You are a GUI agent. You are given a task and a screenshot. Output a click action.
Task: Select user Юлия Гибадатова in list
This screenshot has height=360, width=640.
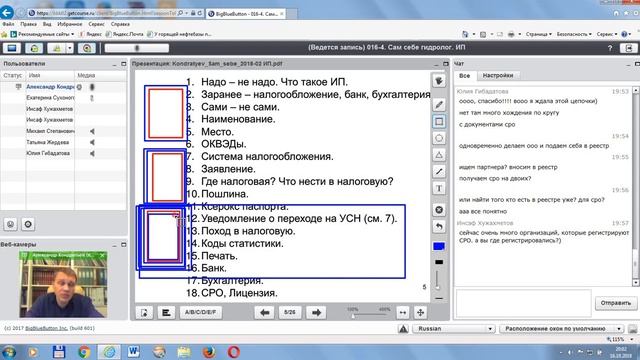pos(48,153)
